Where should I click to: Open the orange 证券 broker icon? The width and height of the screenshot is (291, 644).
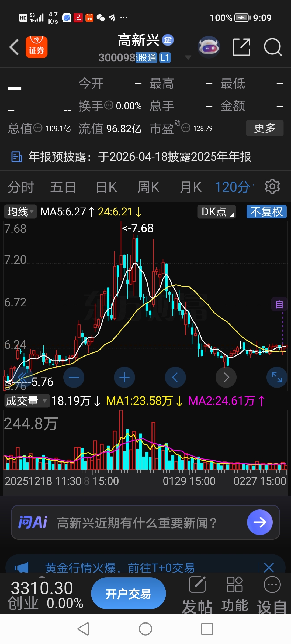pos(36,47)
